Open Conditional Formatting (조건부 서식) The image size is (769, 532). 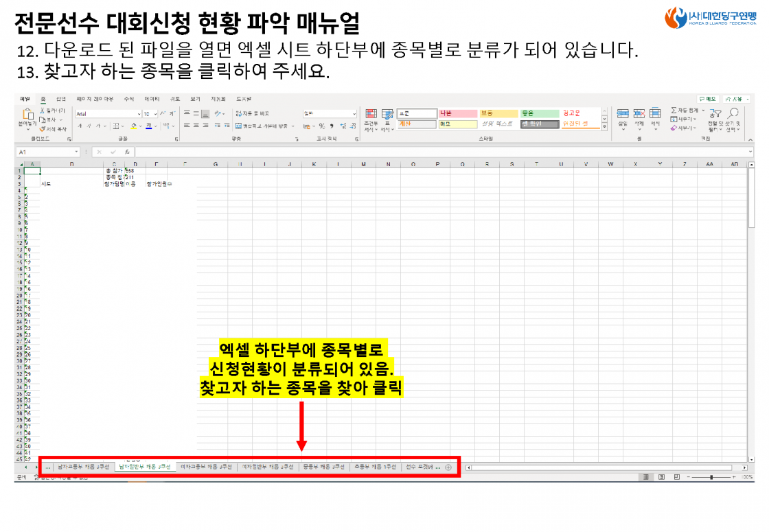[x=371, y=120]
